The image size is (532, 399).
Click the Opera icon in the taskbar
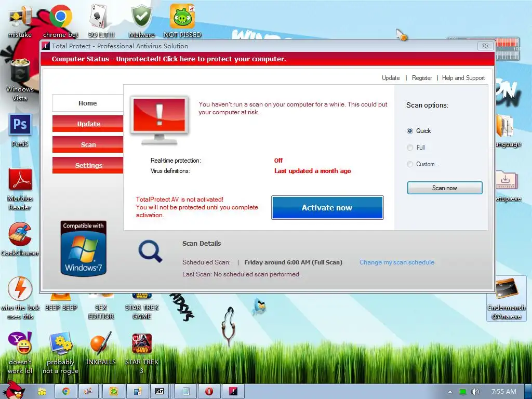click(209, 391)
